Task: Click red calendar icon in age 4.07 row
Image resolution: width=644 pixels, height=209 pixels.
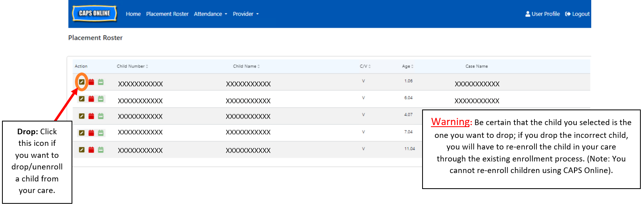Action: (91, 116)
